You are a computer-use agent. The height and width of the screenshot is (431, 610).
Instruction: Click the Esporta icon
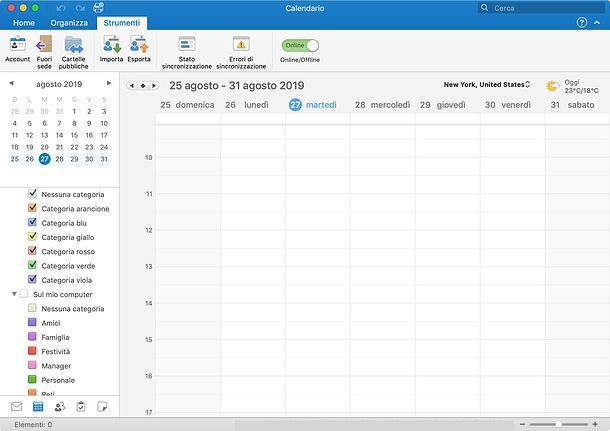pos(139,44)
